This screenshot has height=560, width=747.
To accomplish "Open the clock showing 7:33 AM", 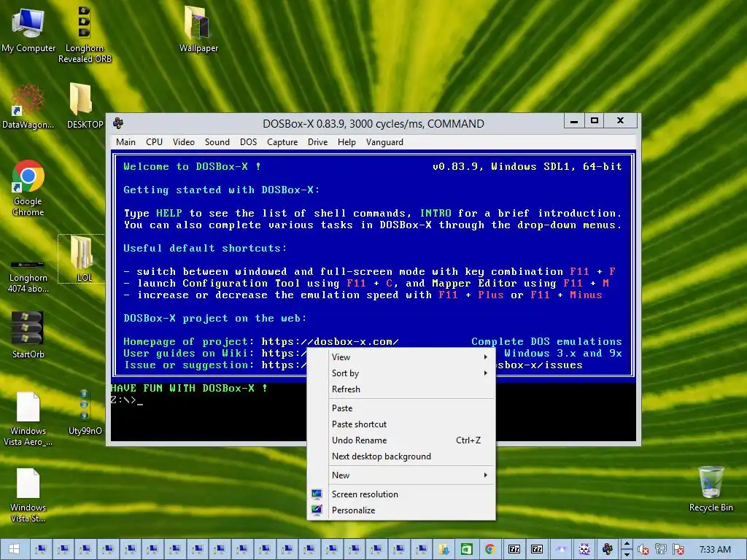I will point(715,550).
